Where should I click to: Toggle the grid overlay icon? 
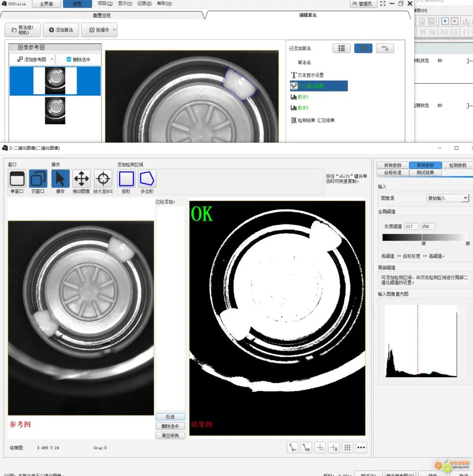[x=347, y=448]
